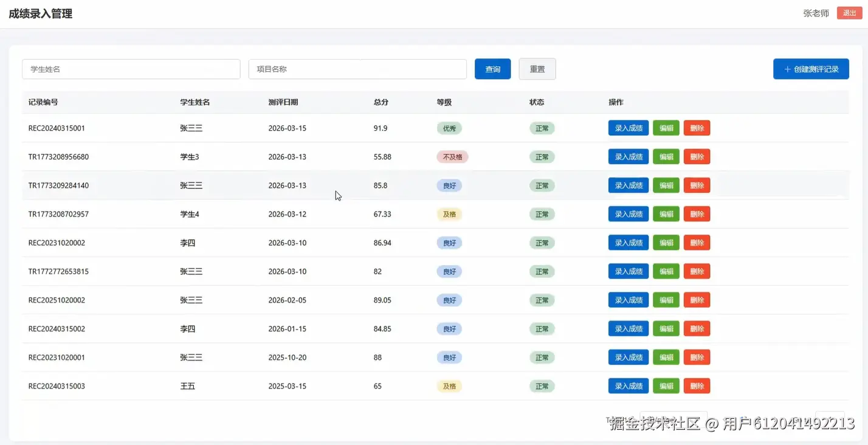Viewport: 868px width, 445px height.
Task: Click the 记录编号 column header
Action: pyautogui.click(x=43, y=102)
